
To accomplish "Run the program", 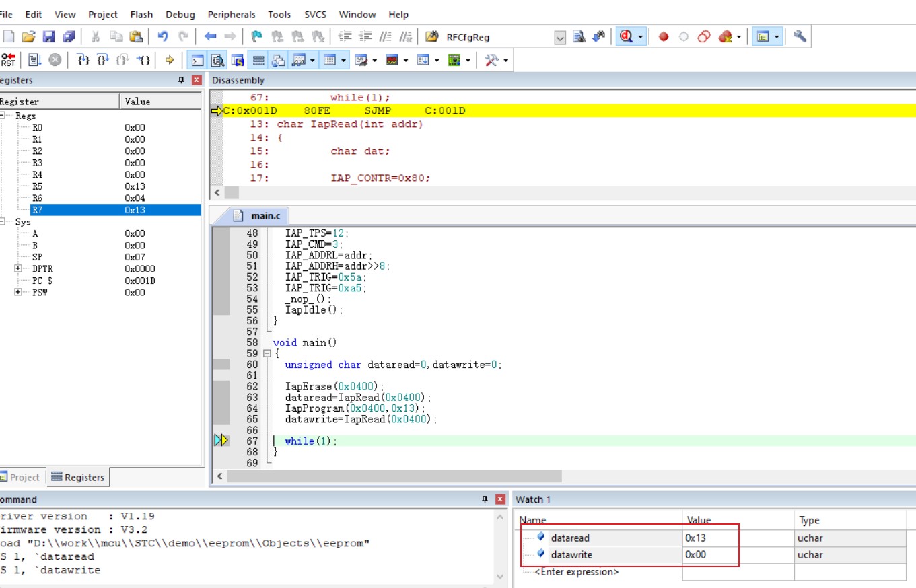I will point(35,60).
